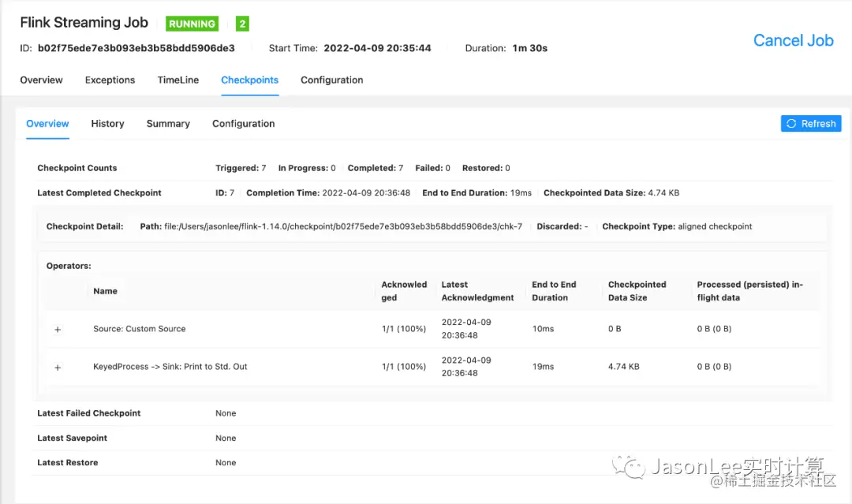This screenshot has width=852, height=504.
Task: Cancel the running Flink job
Action: [793, 40]
